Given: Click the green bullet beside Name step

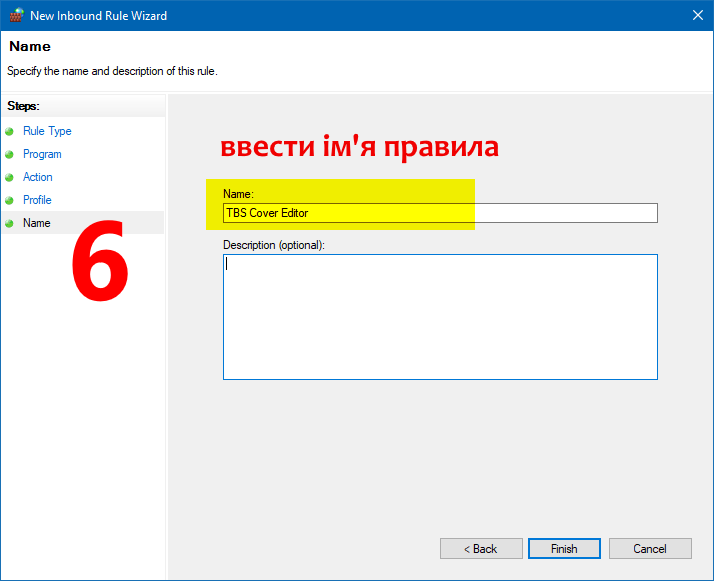Looking at the screenshot, I should pos(10,223).
